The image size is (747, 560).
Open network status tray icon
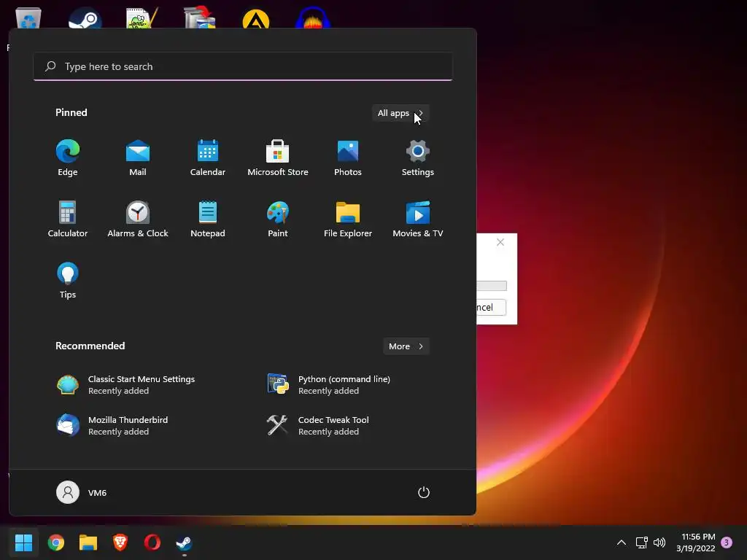point(641,542)
